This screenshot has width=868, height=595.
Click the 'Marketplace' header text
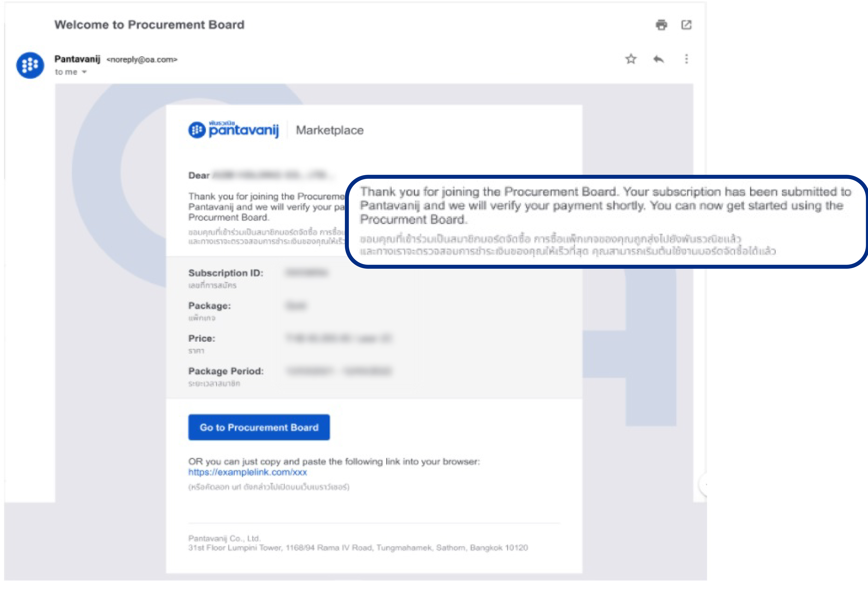coord(330,130)
